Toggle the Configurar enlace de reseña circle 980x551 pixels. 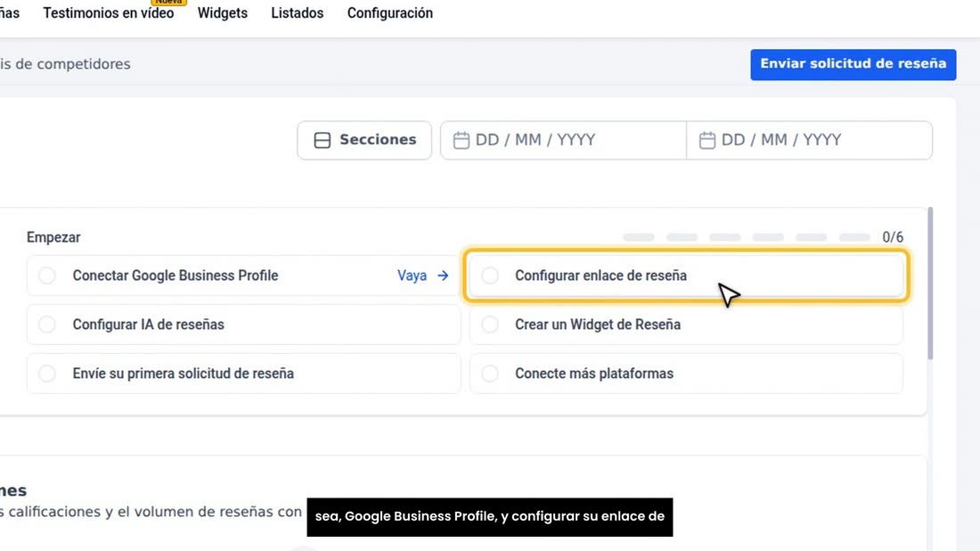click(490, 275)
